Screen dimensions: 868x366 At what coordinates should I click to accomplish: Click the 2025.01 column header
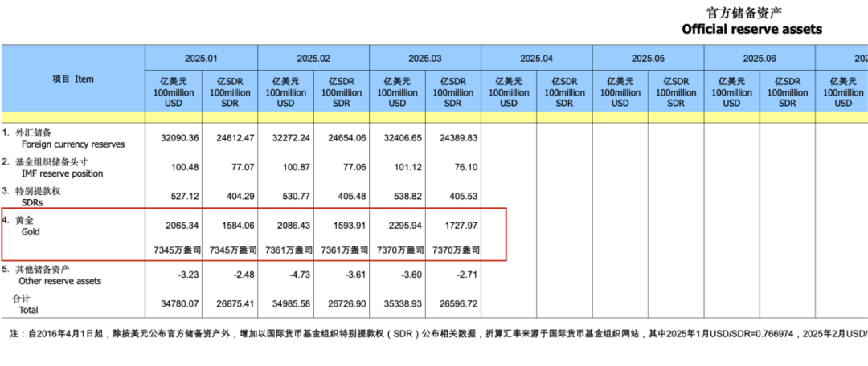coord(202,58)
